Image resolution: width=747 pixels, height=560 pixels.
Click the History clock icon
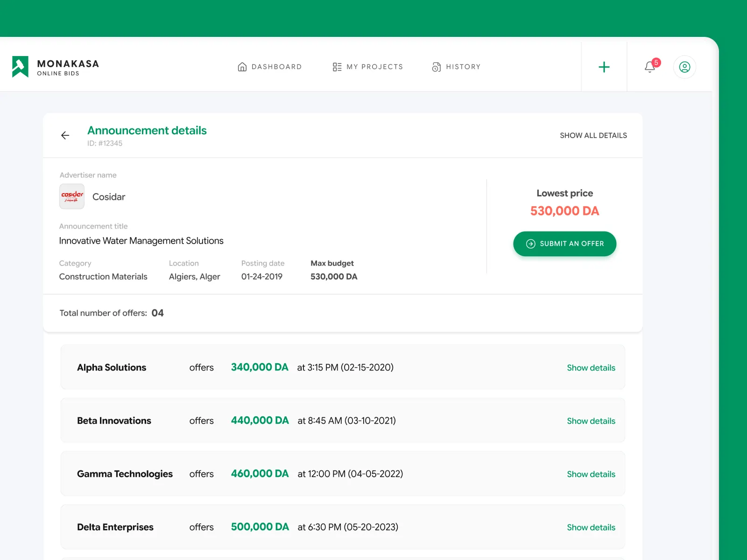[x=436, y=67]
